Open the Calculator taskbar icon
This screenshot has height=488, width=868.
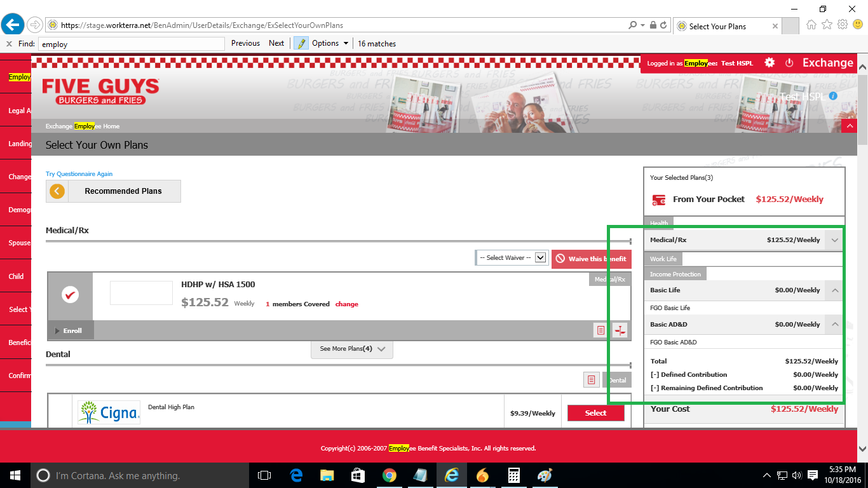pos(514,475)
